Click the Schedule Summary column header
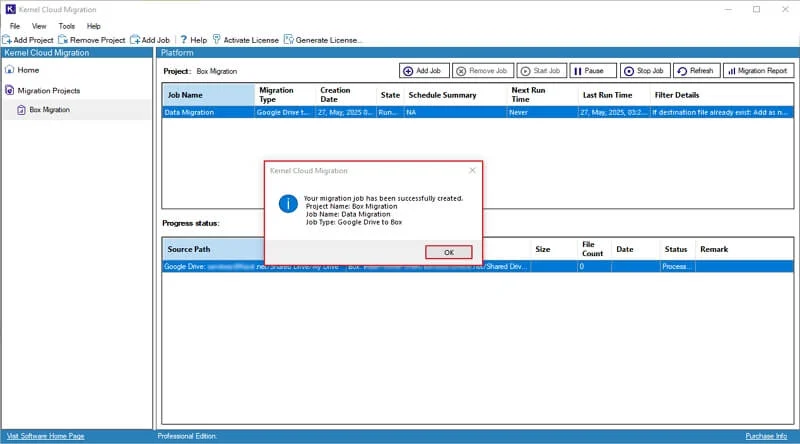 [455, 95]
